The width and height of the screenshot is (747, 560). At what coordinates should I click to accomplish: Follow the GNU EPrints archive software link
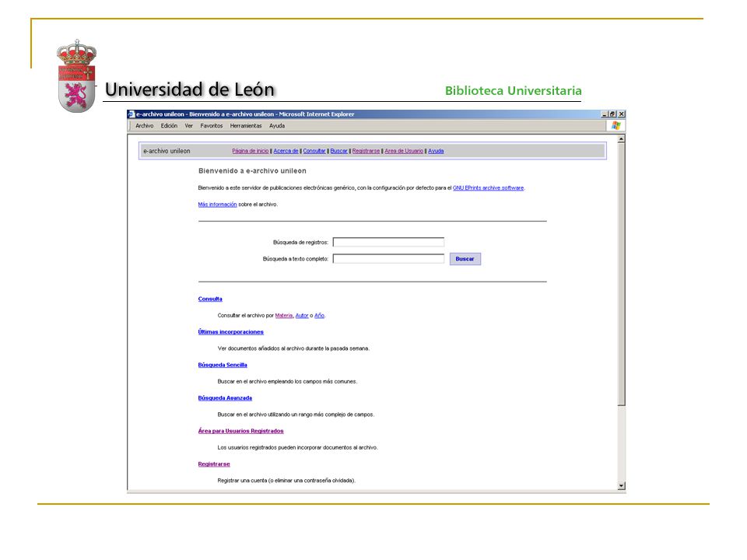pos(489,188)
